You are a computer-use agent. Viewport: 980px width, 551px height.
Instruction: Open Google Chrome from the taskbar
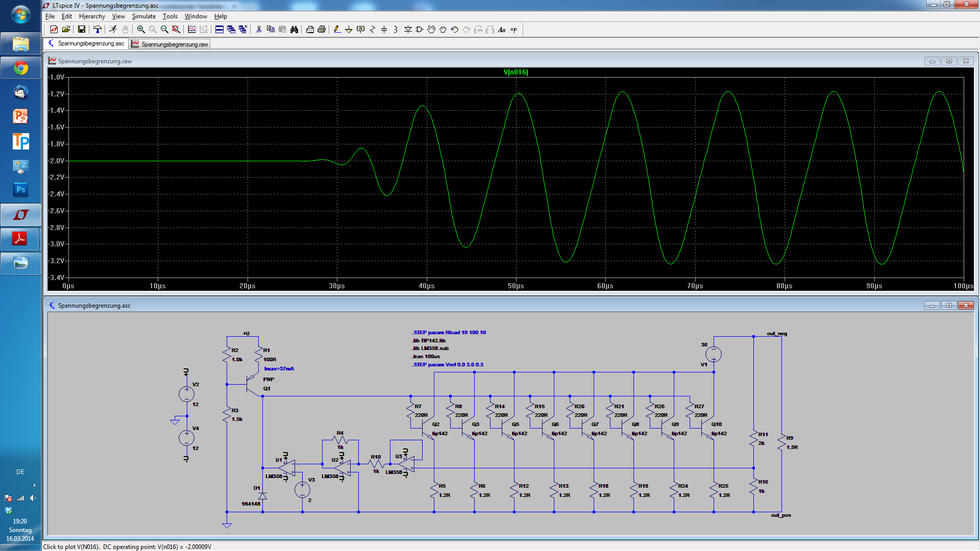click(20, 68)
